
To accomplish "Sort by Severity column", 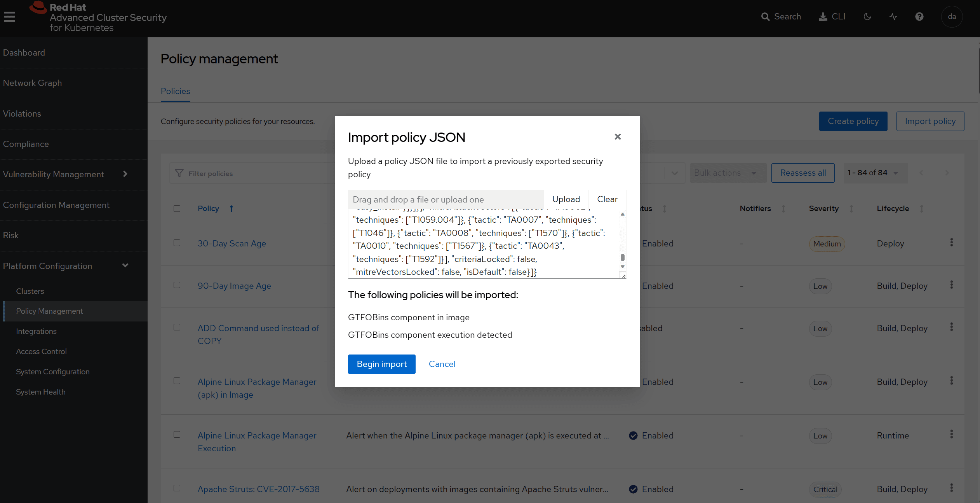I will 851,208.
